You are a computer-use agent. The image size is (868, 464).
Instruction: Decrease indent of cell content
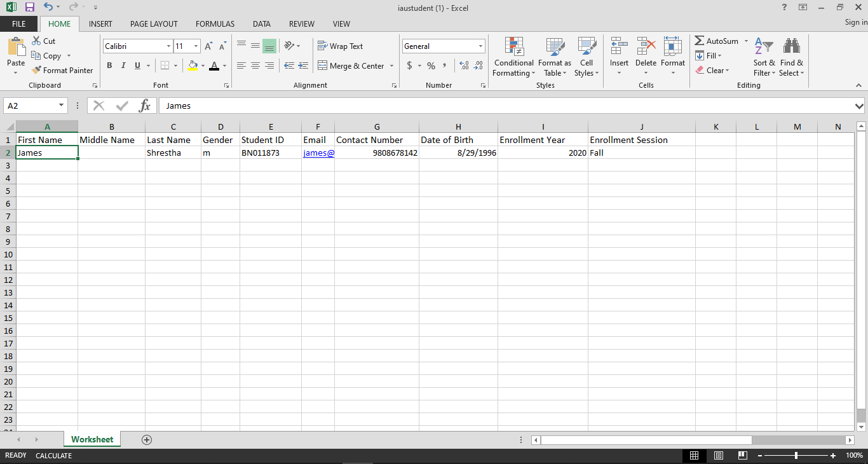[x=289, y=65]
